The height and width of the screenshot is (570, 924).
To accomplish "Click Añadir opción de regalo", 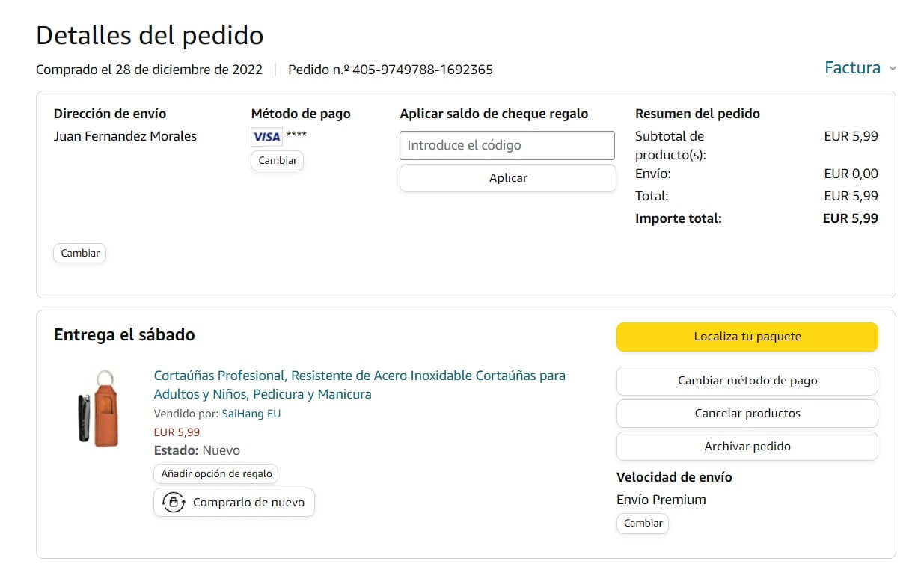I will 216,474.
